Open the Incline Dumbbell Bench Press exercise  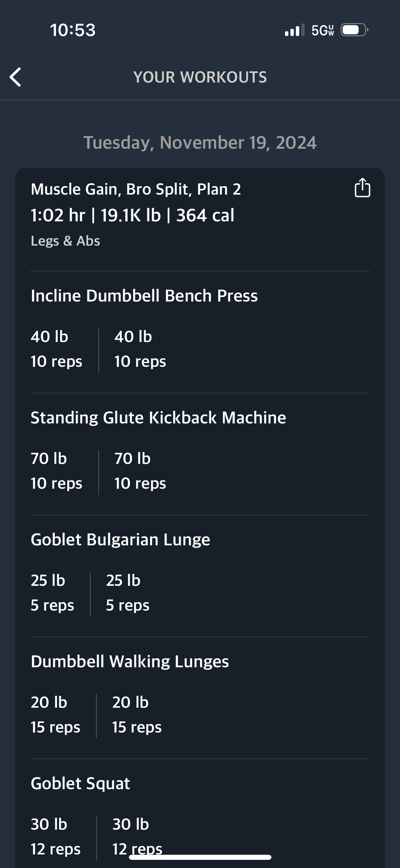[144, 296]
